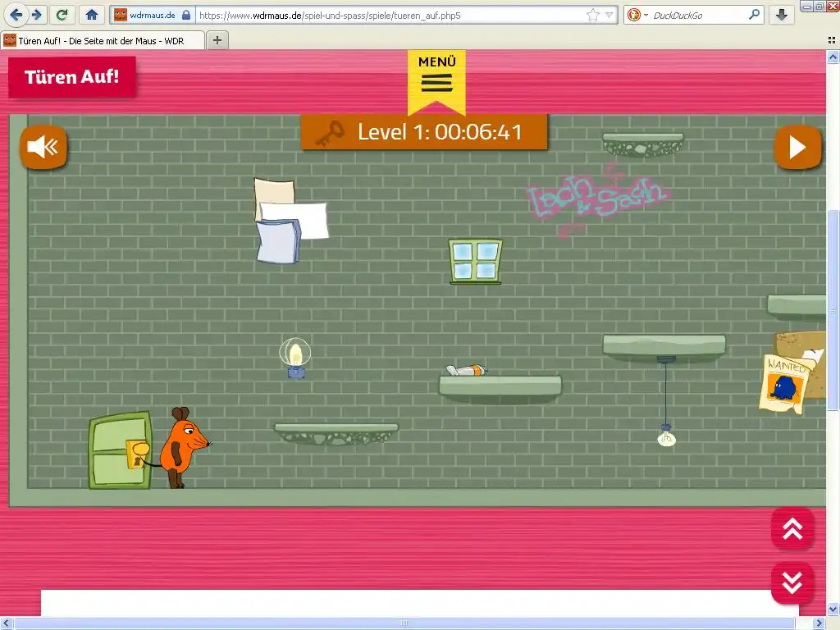Click the horizontal scrollbar right arrow
Screen dimensions: 840x630
pos(819,623)
